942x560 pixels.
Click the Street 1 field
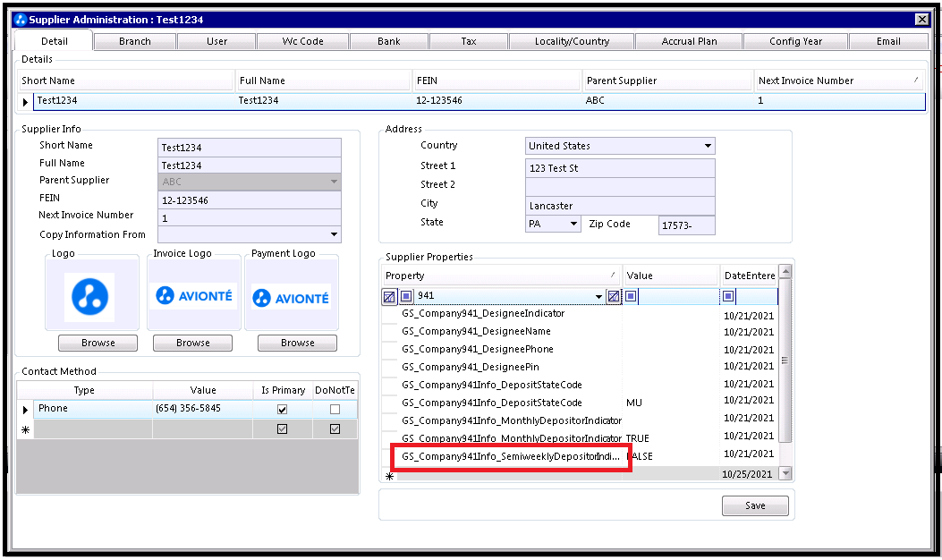tap(620, 168)
